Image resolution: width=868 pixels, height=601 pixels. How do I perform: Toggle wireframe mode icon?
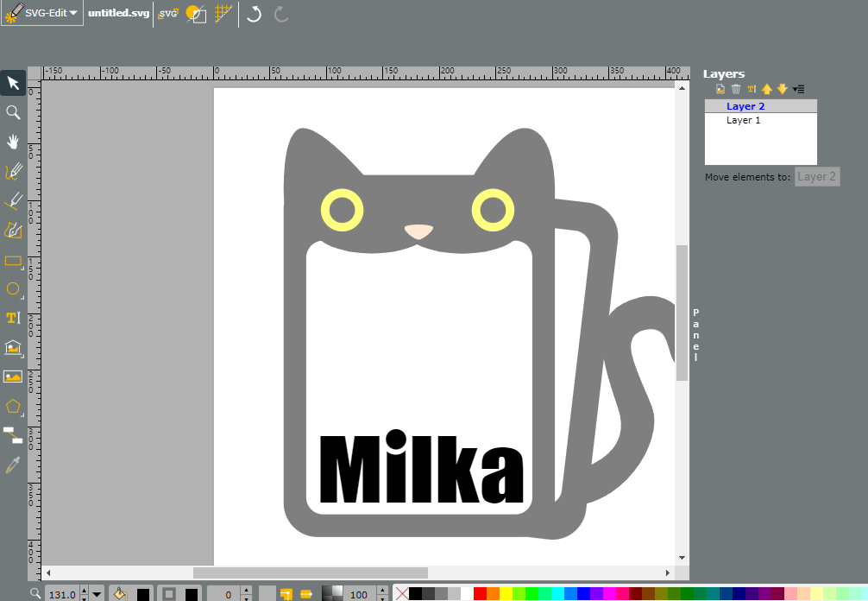[x=196, y=14]
